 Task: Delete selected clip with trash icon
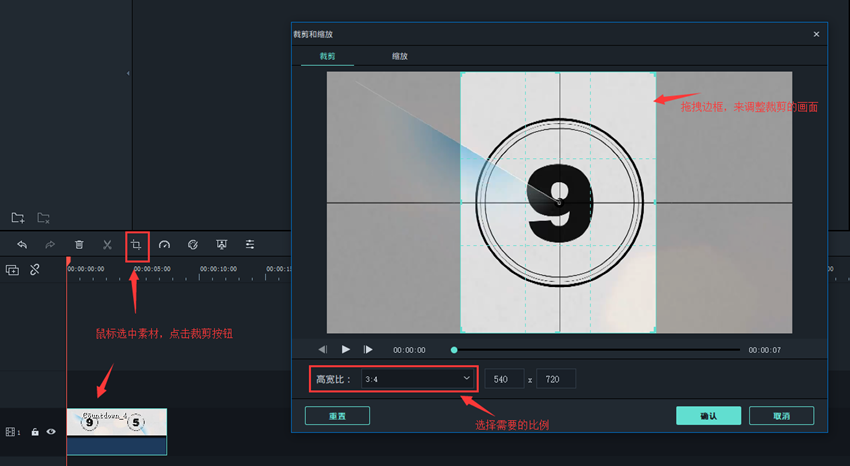[79, 245]
